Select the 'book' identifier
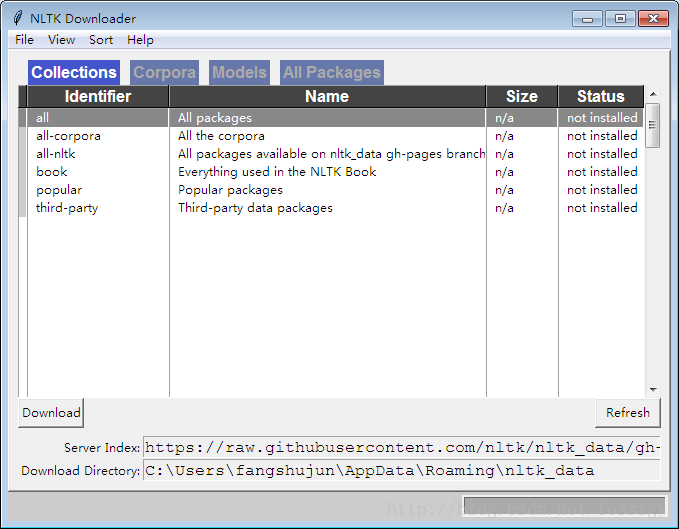This screenshot has height=529, width=679. pos(52,172)
